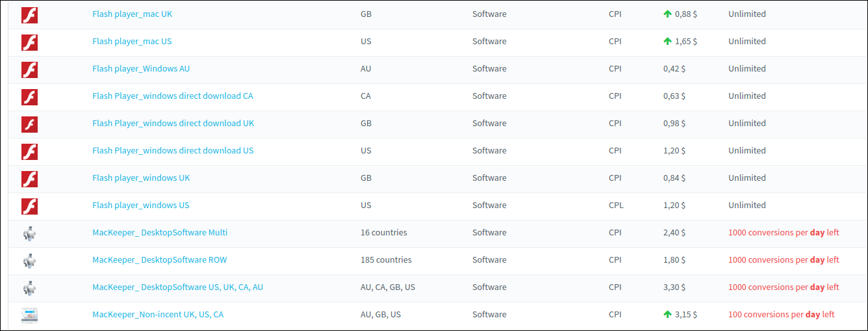The image size is (868, 331).
Task: Click the Flash icon for Flash player_mac US
Action: [x=29, y=42]
